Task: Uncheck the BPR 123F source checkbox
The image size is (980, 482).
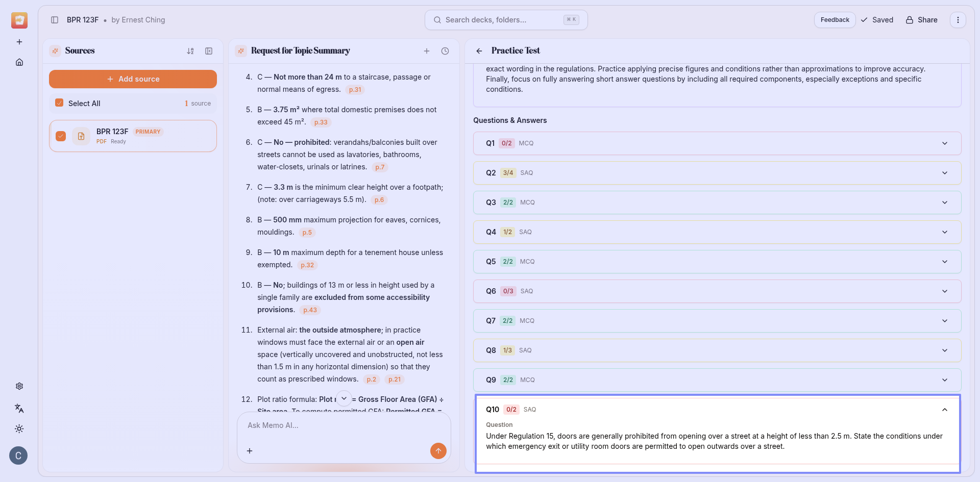Action: point(61,136)
